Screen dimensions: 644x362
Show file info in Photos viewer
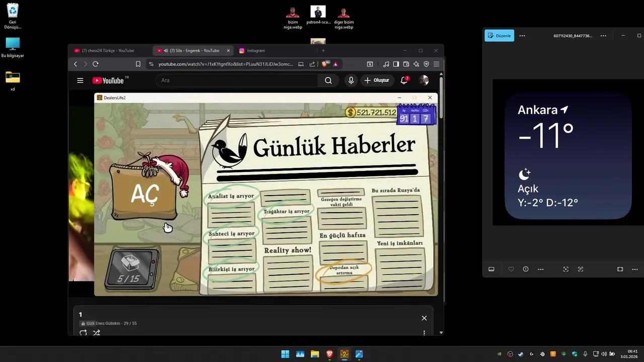(x=526, y=269)
